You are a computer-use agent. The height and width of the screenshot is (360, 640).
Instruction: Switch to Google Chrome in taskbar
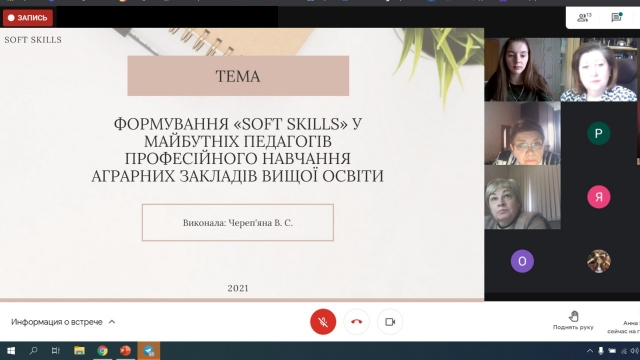102,351
